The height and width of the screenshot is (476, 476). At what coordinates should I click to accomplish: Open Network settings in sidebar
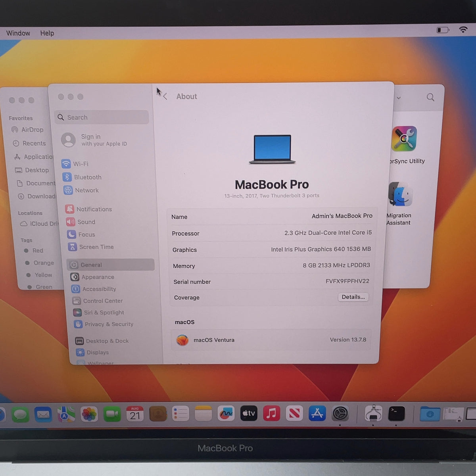click(81, 190)
